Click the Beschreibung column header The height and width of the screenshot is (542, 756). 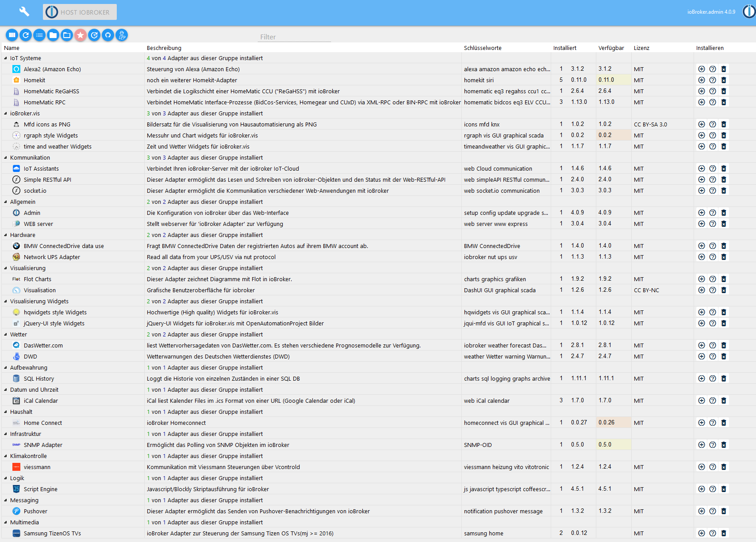[x=164, y=48]
